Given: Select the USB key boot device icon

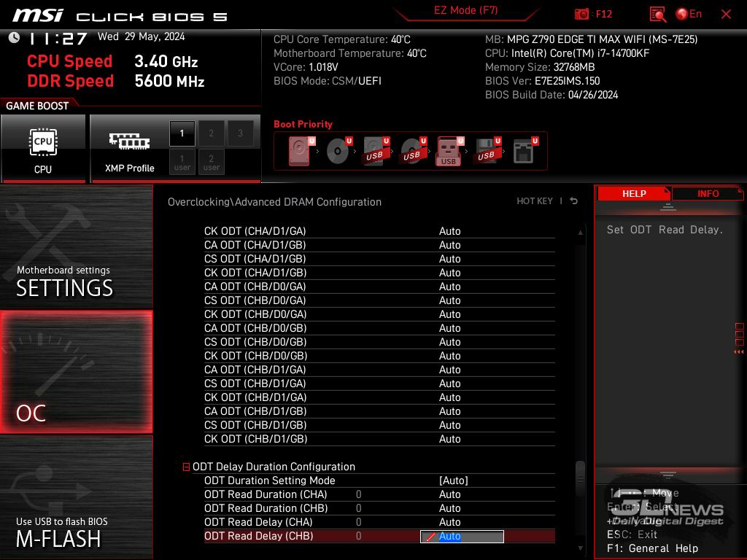Looking at the screenshot, I should click(449, 151).
